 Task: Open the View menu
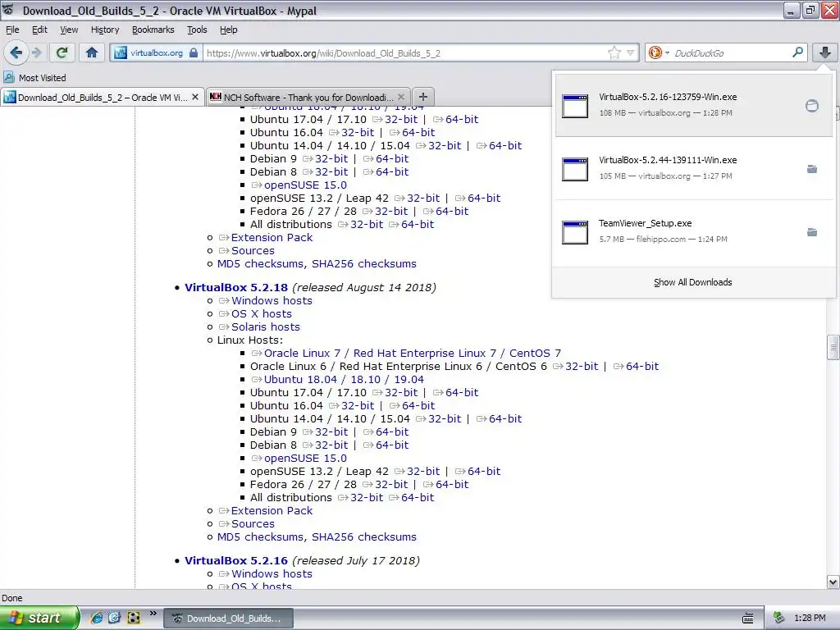(x=69, y=30)
